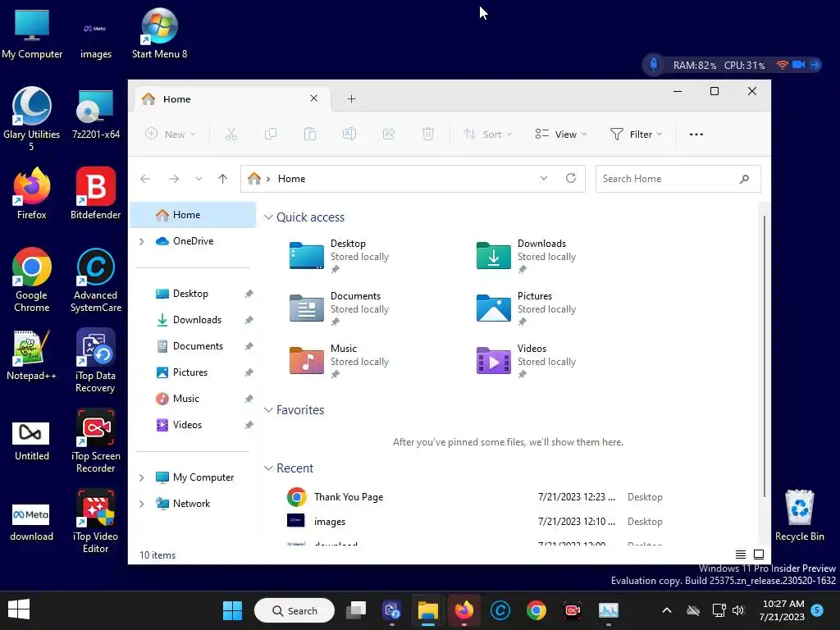
Task: Refresh the Home folder view
Action: pos(571,178)
